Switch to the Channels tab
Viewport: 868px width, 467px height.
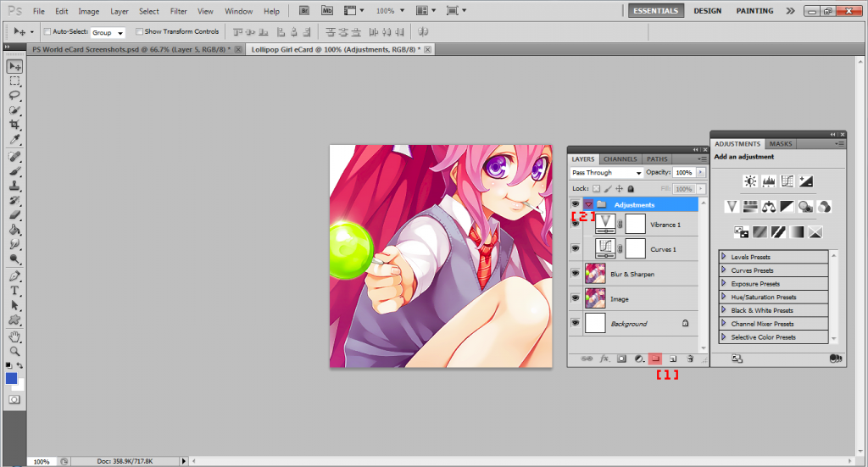(x=620, y=158)
